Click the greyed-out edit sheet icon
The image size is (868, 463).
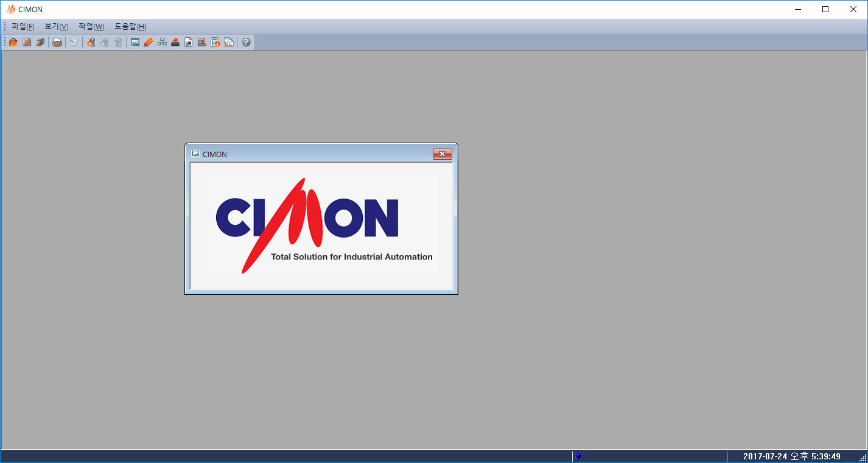[x=74, y=43]
